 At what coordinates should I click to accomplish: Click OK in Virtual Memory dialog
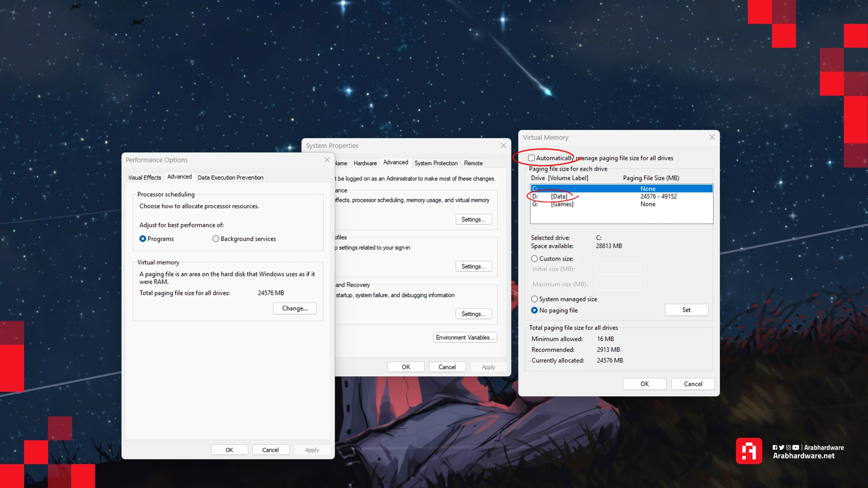click(x=644, y=384)
